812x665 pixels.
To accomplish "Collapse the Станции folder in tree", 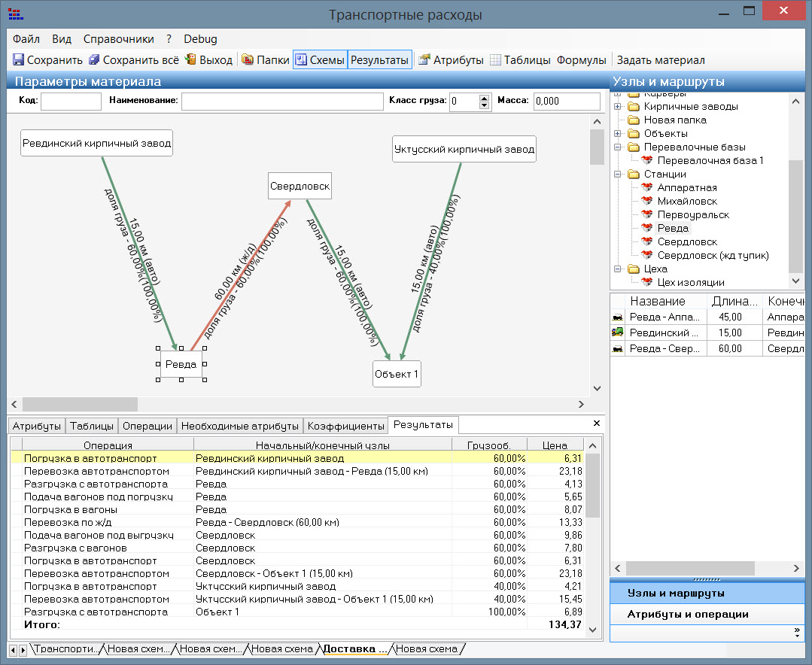I will pyautogui.click(x=618, y=174).
